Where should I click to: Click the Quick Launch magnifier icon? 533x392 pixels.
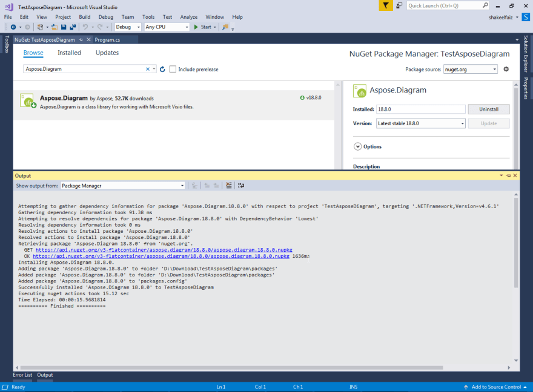485,5
